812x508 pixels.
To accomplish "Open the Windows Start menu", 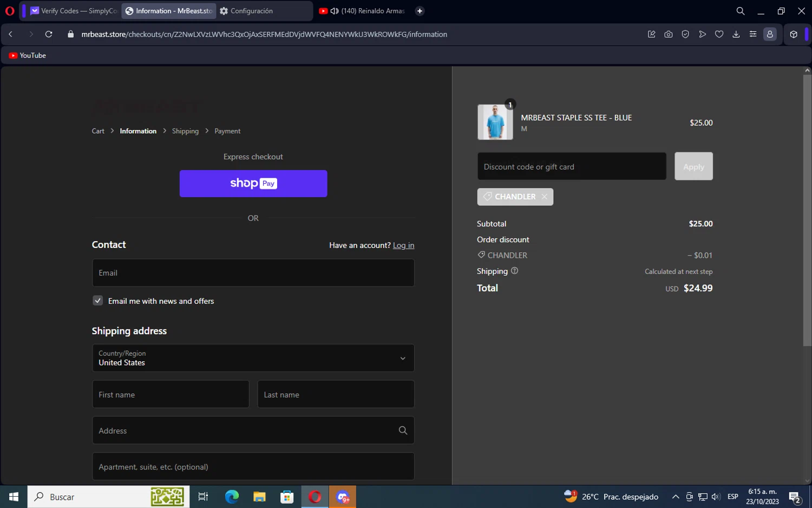I will [14, 497].
